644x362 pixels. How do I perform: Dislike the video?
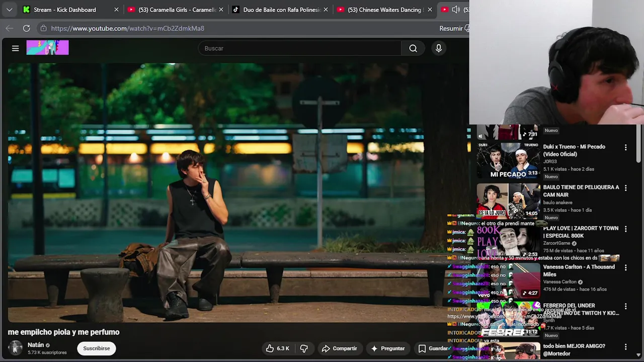click(x=304, y=348)
